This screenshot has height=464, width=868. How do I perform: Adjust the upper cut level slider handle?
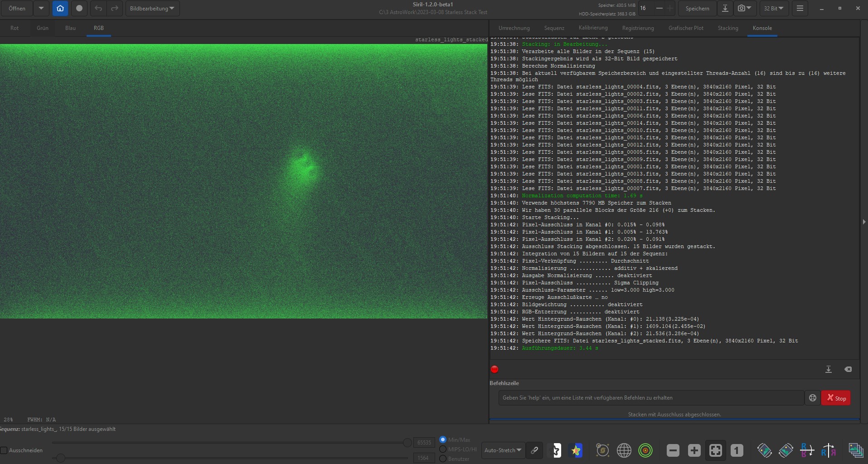tap(407, 443)
